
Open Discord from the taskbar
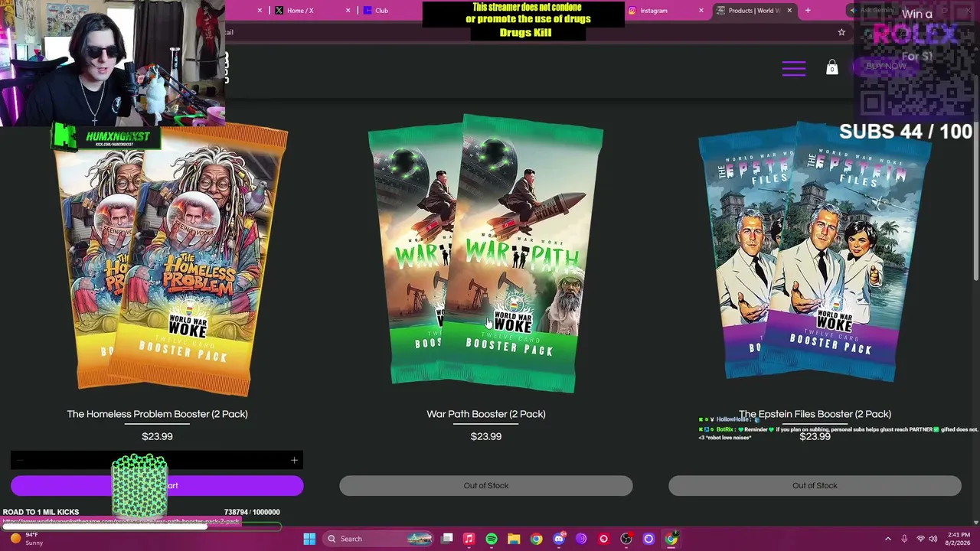pos(559,539)
